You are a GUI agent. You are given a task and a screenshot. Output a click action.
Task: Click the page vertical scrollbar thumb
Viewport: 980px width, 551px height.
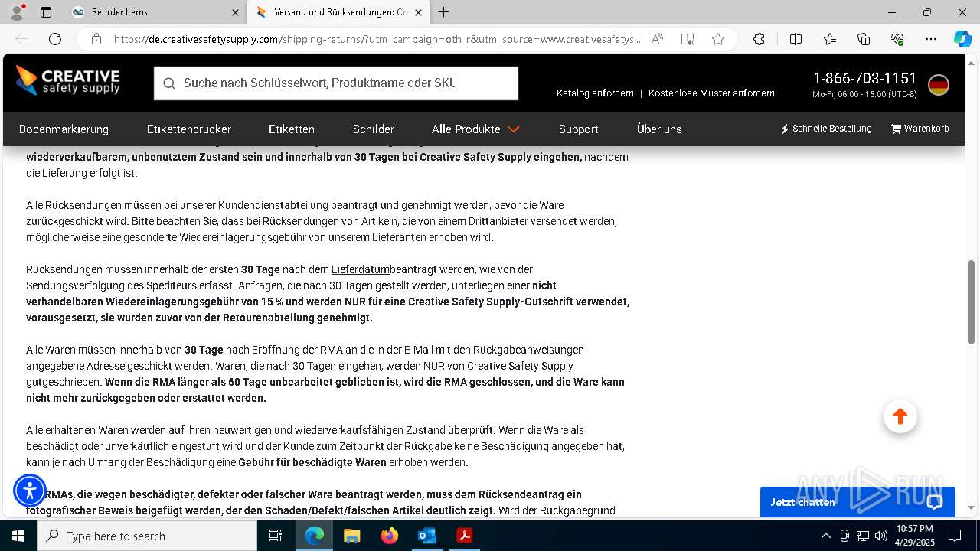[x=972, y=302]
